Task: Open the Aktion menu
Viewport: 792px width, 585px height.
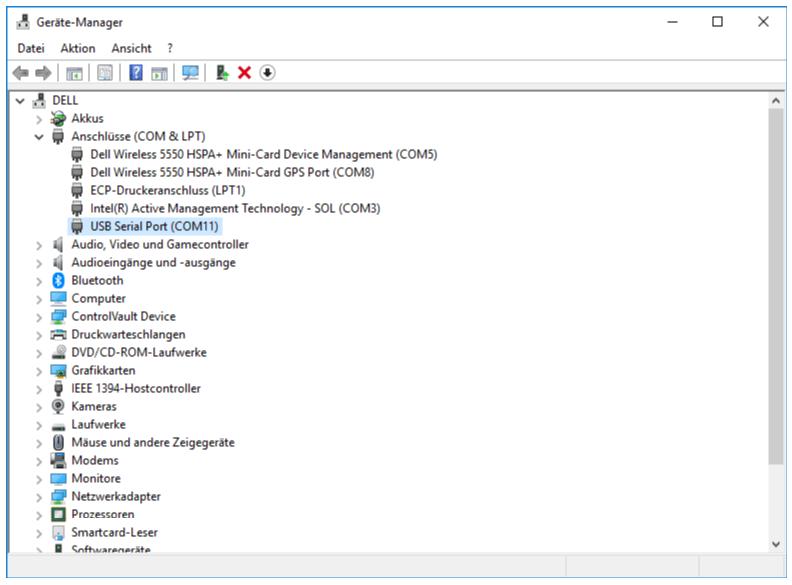Action: pos(78,48)
